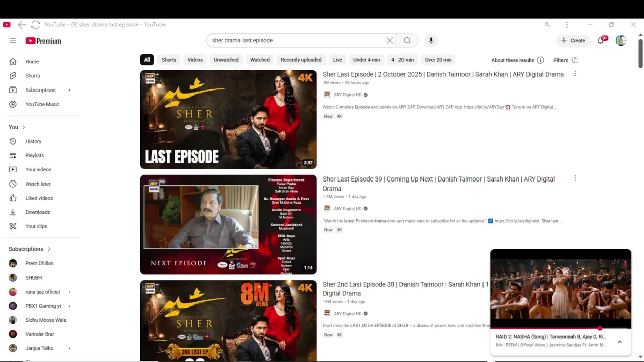Start voice search with microphone
Viewport: 644px width, 362px height.
(431, 40)
